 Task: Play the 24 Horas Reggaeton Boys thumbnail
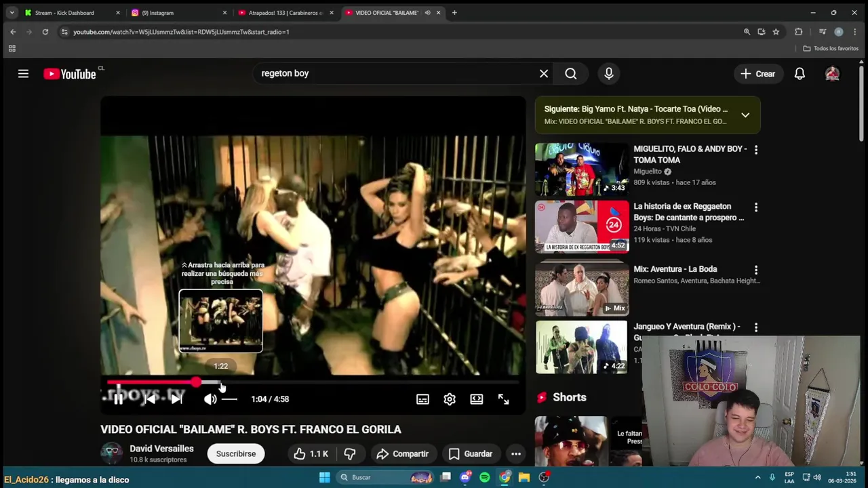[582, 227]
